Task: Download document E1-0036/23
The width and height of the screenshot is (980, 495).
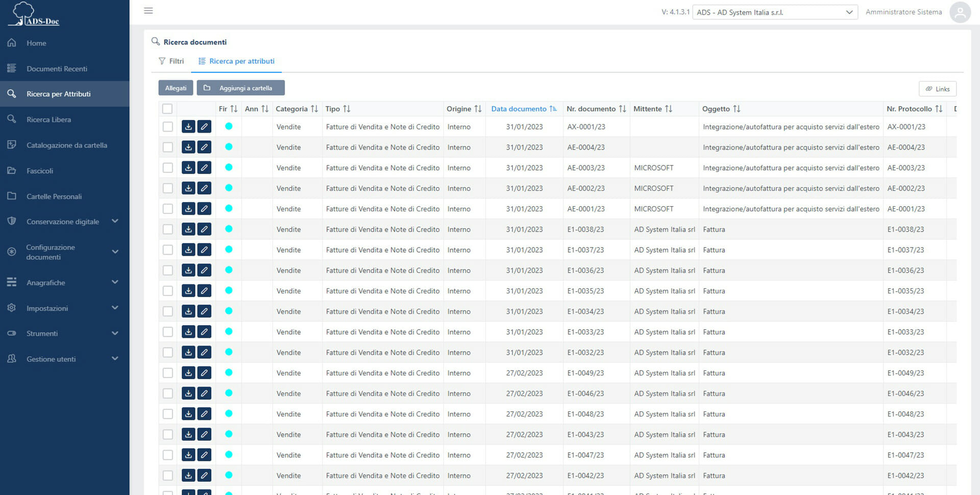Action: click(188, 270)
